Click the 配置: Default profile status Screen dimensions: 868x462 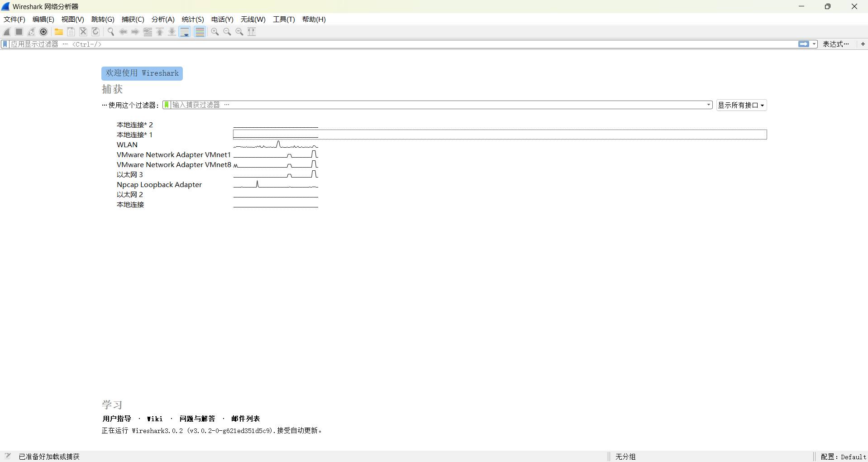pos(843,457)
